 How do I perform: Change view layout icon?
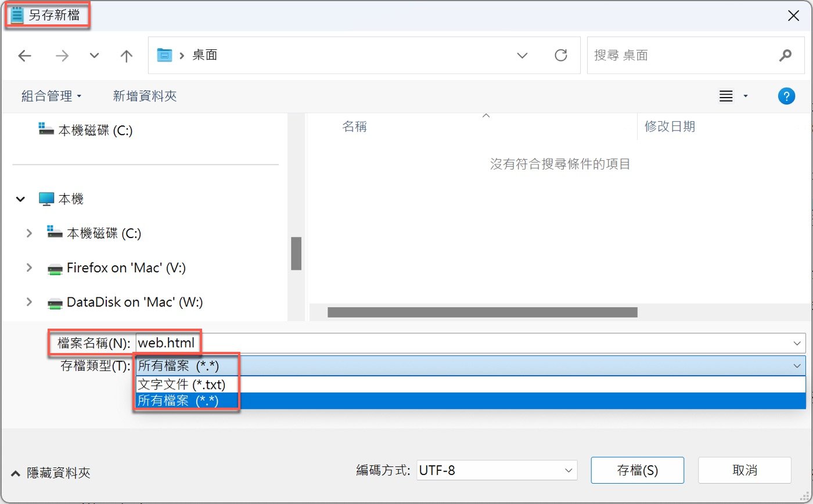click(726, 96)
